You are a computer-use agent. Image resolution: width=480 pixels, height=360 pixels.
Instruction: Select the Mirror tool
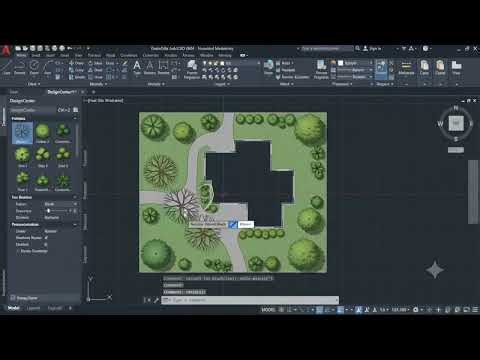coord(95,70)
